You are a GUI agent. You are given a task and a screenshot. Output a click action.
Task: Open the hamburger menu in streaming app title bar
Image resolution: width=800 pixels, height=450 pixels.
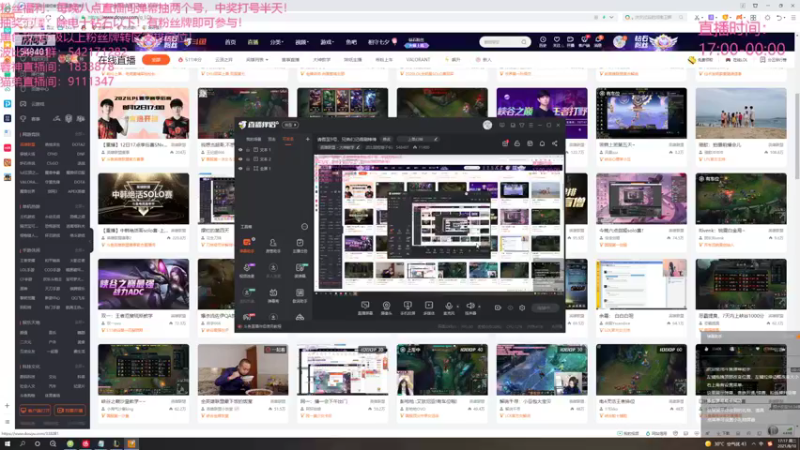[531, 125]
